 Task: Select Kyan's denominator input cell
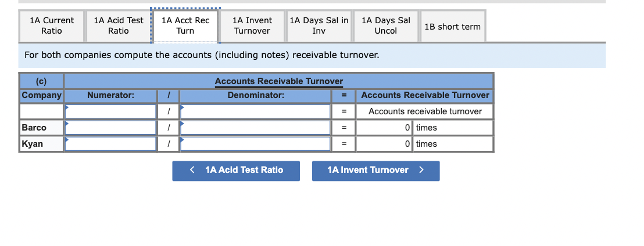[256, 144]
